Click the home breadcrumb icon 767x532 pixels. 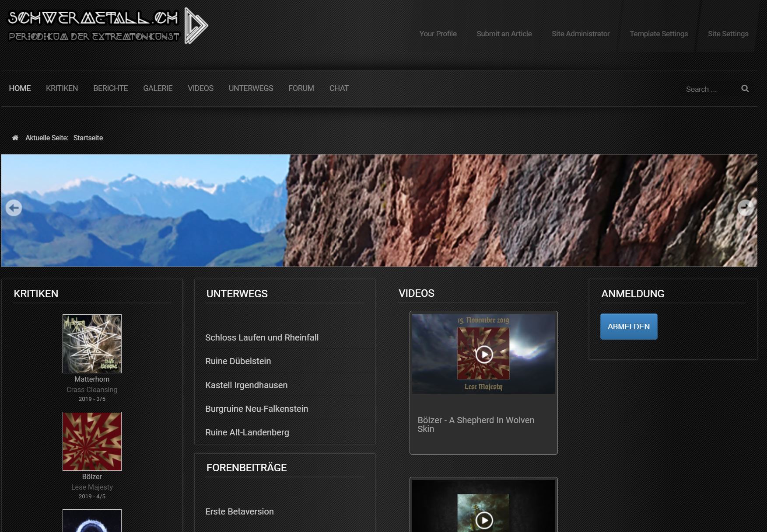[15, 138]
